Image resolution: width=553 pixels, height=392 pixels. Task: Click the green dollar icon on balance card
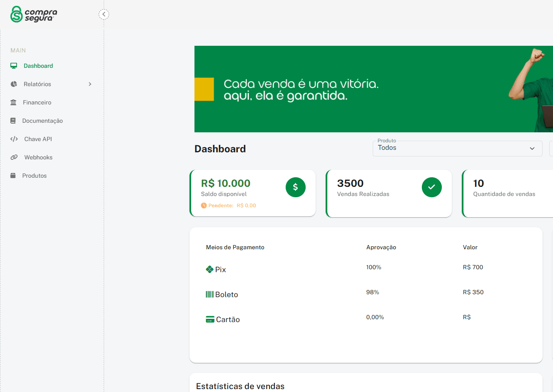pyautogui.click(x=295, y=187)
